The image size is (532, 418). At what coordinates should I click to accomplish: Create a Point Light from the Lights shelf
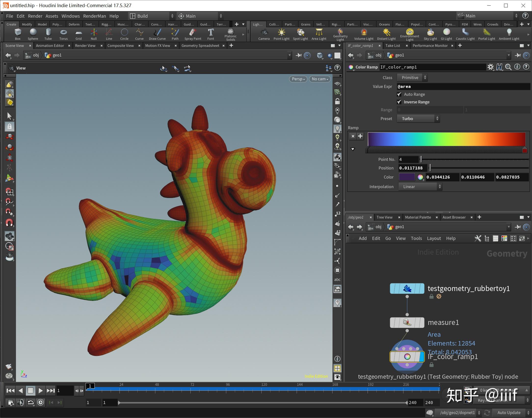[281, 34]
